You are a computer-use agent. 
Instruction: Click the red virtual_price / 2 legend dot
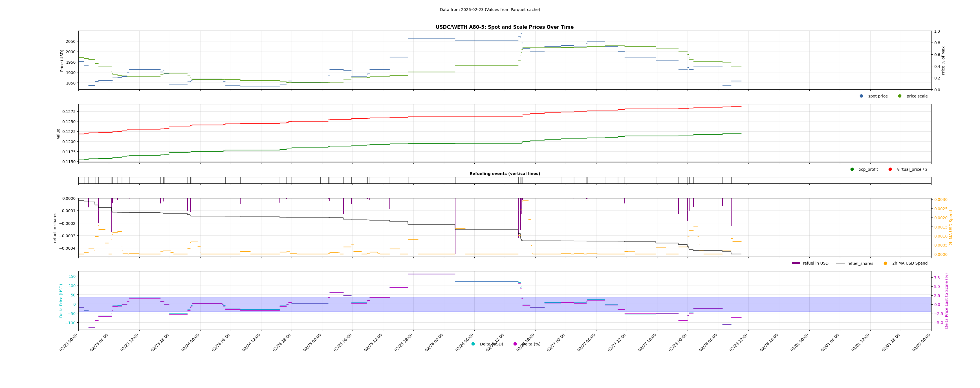point(890,170)
